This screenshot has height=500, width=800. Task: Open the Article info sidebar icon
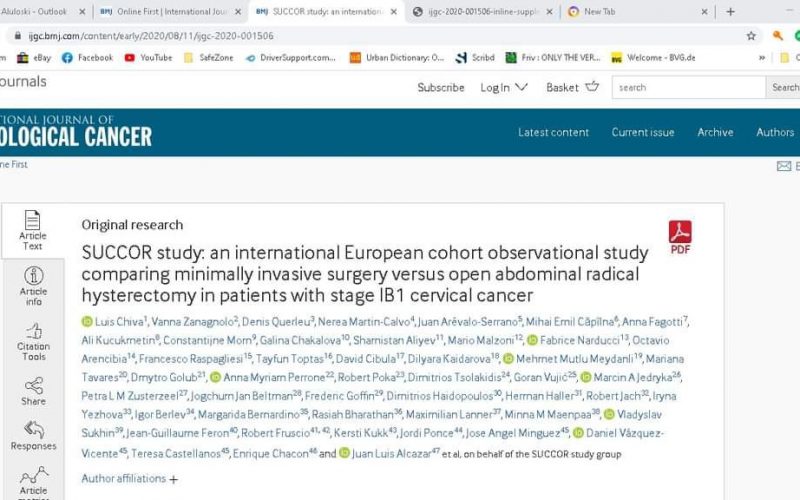[x=33, y=283]
